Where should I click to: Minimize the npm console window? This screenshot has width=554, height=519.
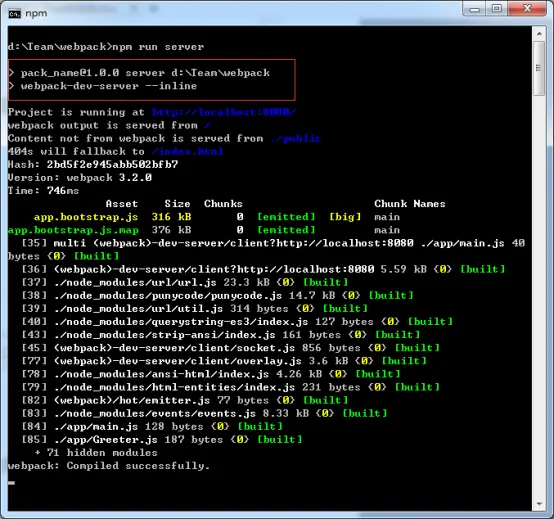click(x=475, y=9)
